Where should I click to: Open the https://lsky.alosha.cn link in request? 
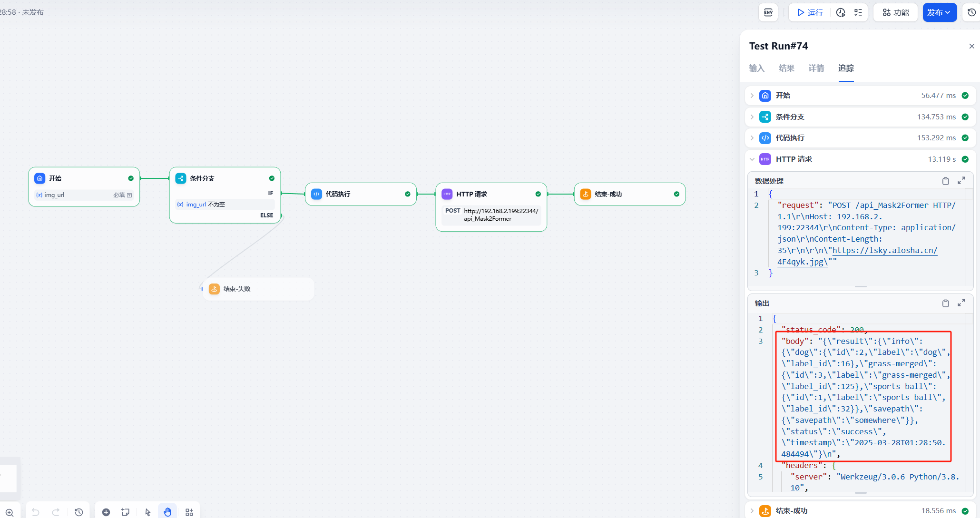pyautogui.click(x=884, y=250)
